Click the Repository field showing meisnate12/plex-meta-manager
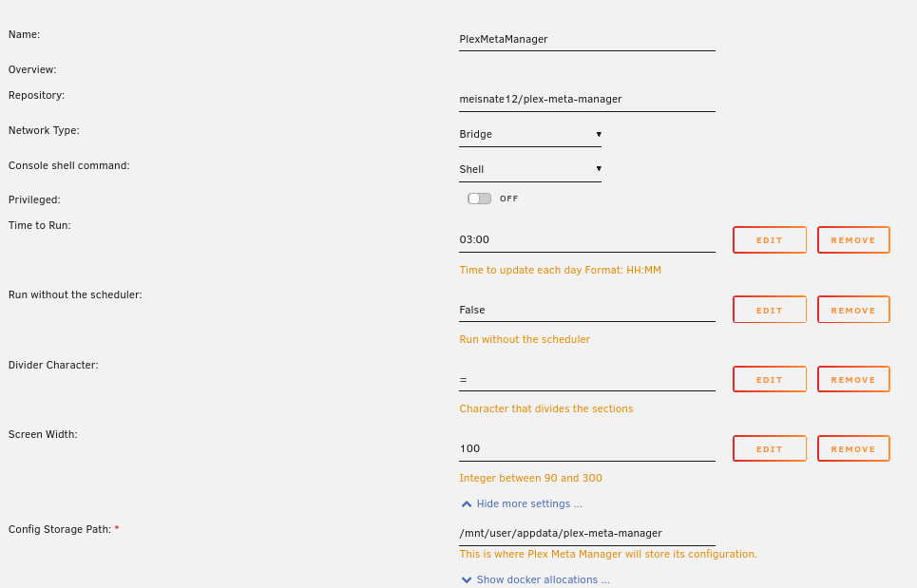Image resolution: width=917 pixels, height=588 pixels. coord(586,99)
